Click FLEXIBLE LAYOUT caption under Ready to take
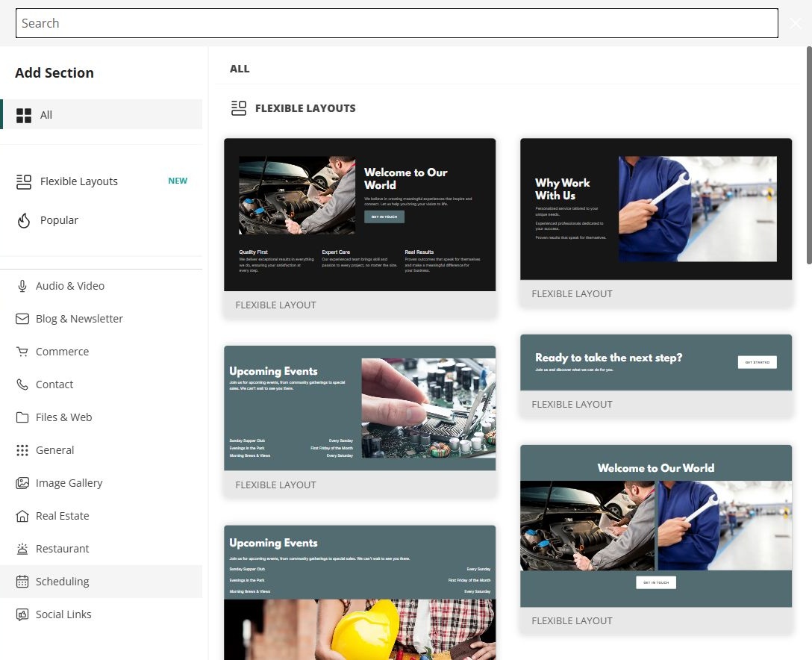 pos(572,404)
